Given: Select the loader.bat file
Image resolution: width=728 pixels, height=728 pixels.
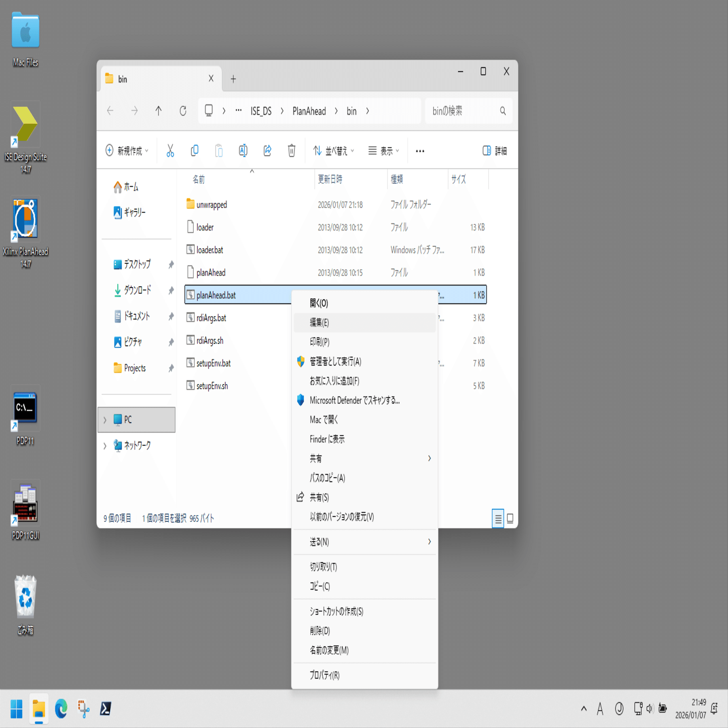Looking at the screenshot, I should pyautogui.click(x=335, y=250).
